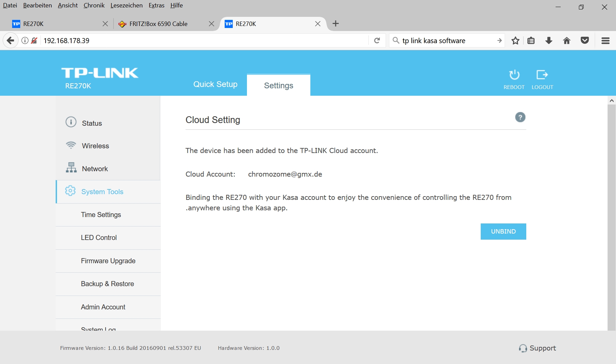Open the Firefox downloads arrow icon
616x364 pixels.
click(549, 41)
